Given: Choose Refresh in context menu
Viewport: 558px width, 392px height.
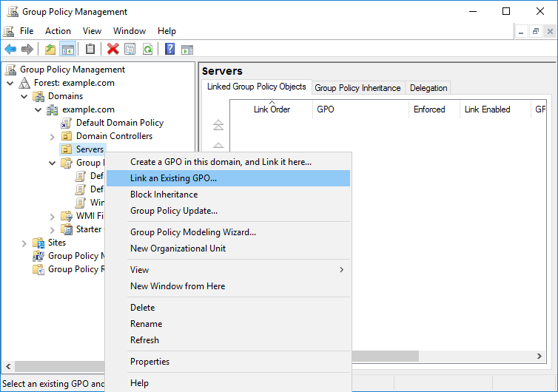Looking at the screenshot, I should click(x=228, y=340).
